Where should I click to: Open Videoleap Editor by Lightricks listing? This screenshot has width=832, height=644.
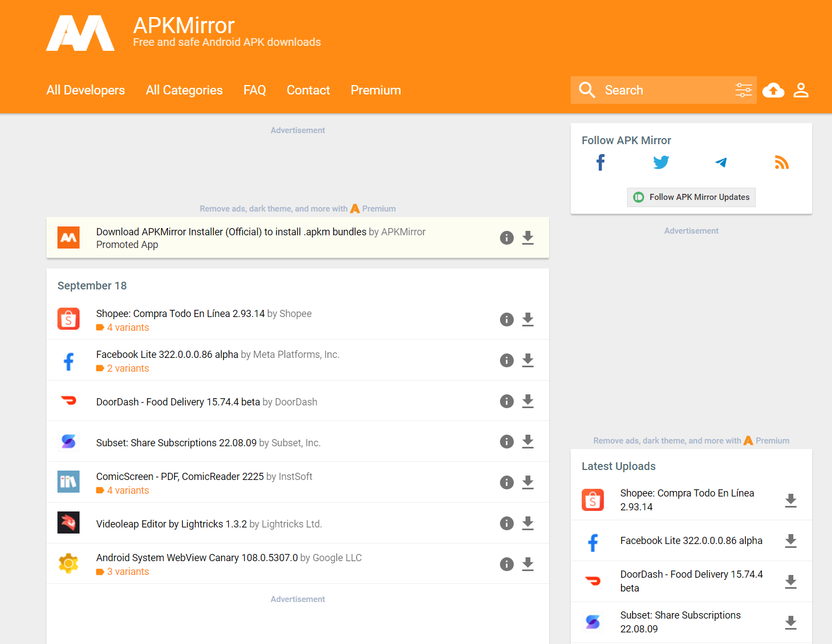[x=171, y=524]
